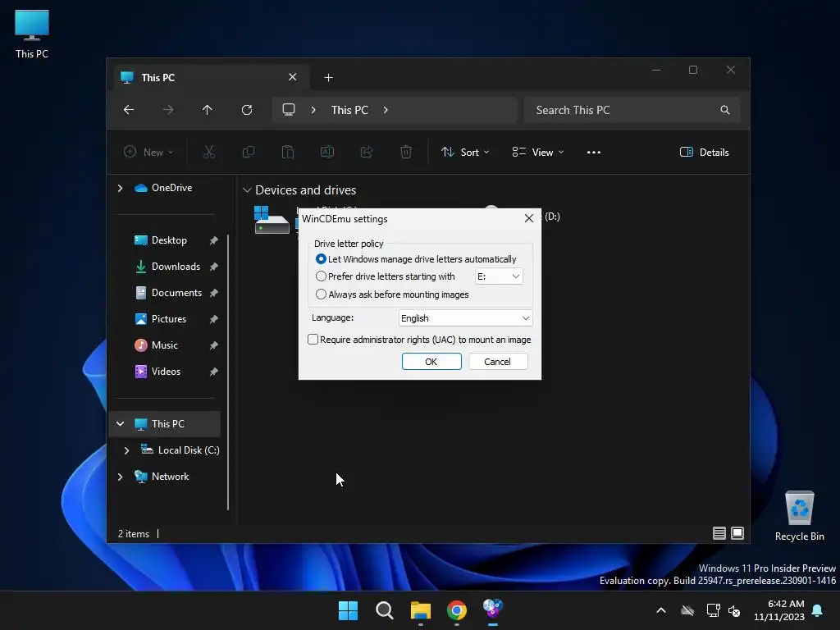Focus the Search This PC field
This screenshot has height=630, width=840.
632,110
